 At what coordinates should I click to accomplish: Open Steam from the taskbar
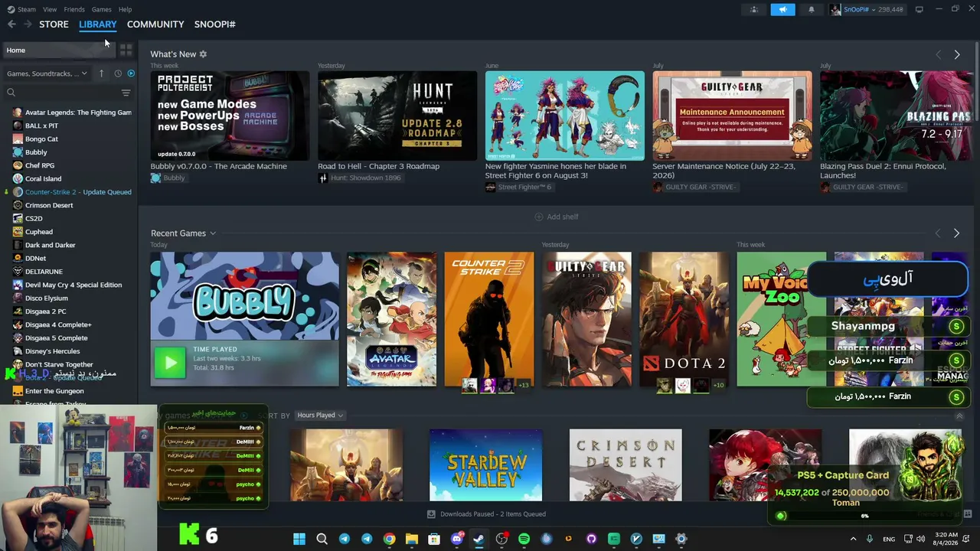point(479,539)
